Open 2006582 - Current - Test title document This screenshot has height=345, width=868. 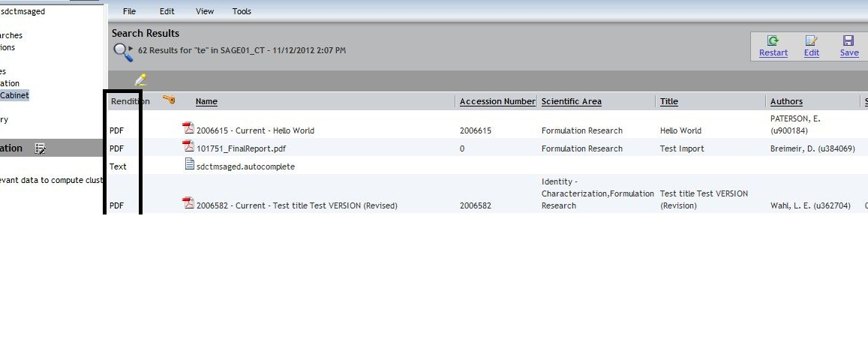(x=297, y=205)
